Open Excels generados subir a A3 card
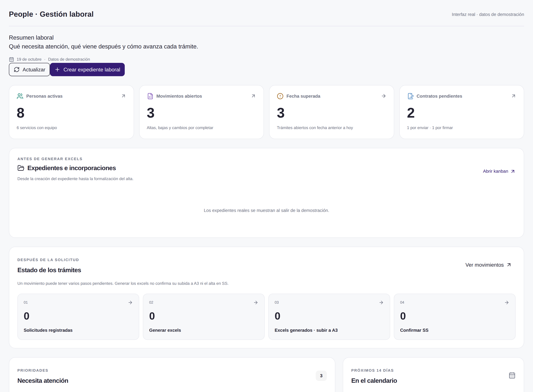Screen dimensions: 533x392 click(x=329, y=317)
